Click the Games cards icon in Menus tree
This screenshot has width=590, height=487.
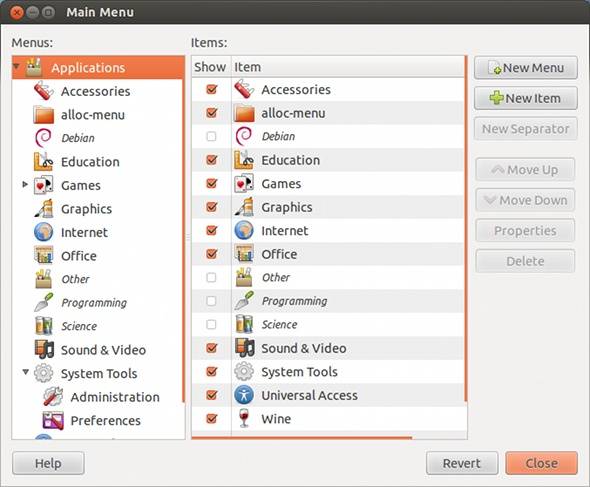click(x=44, y=185)
